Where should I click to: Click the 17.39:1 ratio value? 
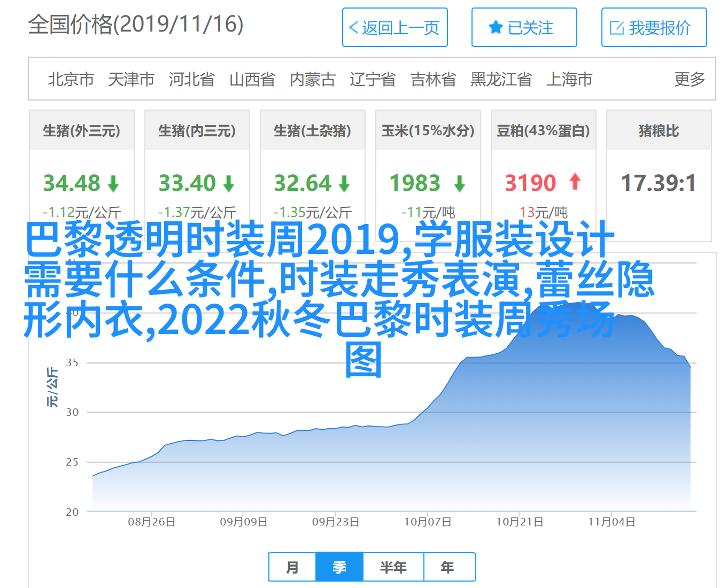click(x=659, y=183)
